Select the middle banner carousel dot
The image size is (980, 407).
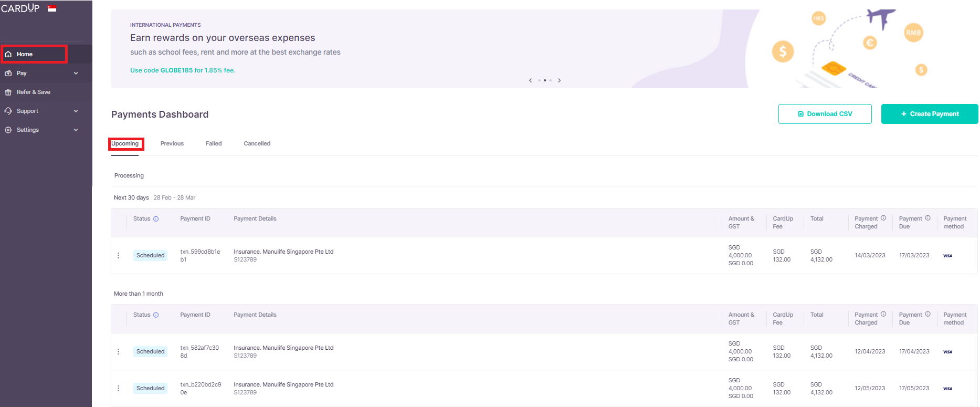pyautogui.click(x=545, y=80)
